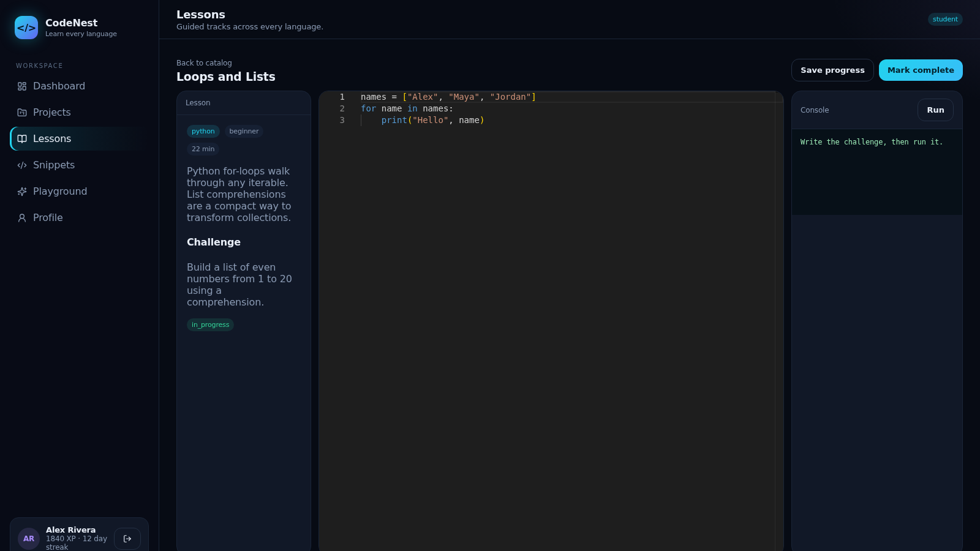Screen dimensions: 980x551
Task: Click the Profile person icon
Action: (22, 218)
